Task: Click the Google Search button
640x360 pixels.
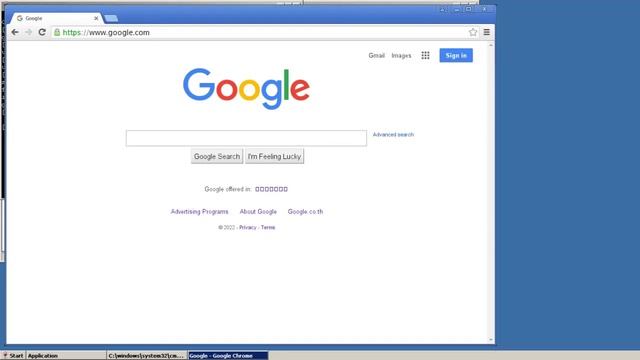Action: tap(217, 156)
